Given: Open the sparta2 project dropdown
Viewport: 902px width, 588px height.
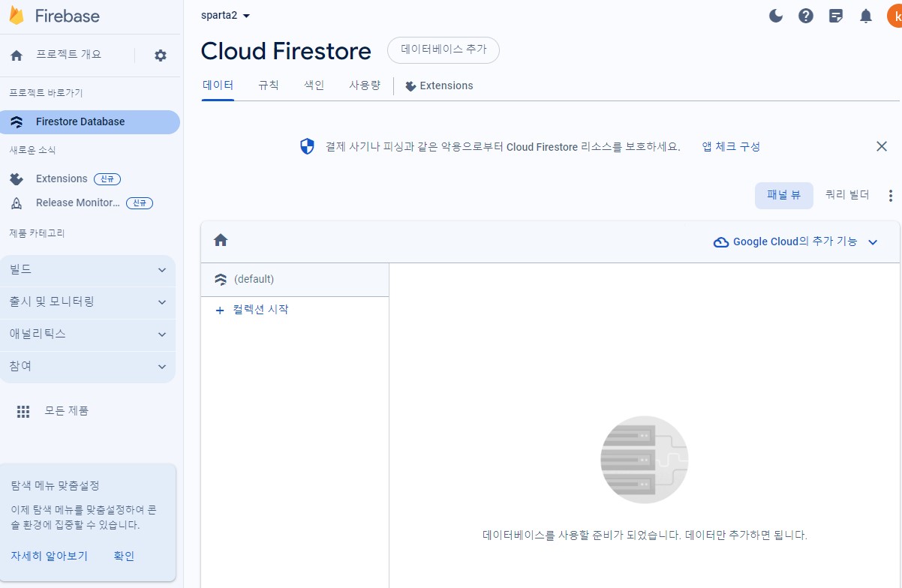Looking at the screenshot, I should click(x=226, y=16).
